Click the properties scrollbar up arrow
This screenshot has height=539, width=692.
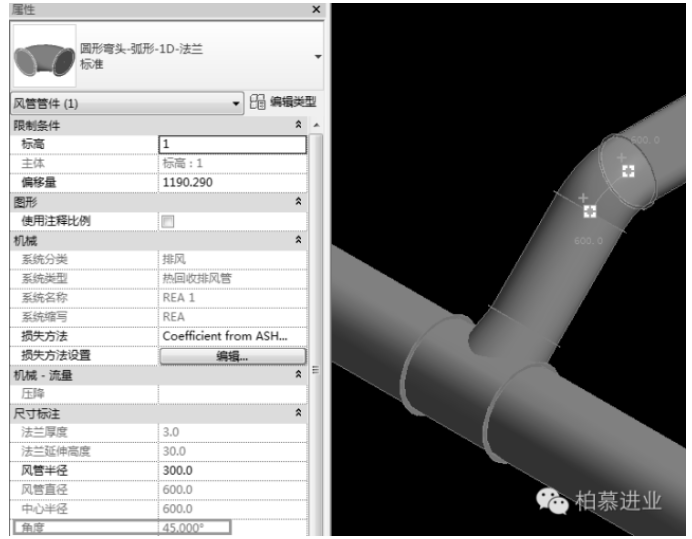point(316,125)
